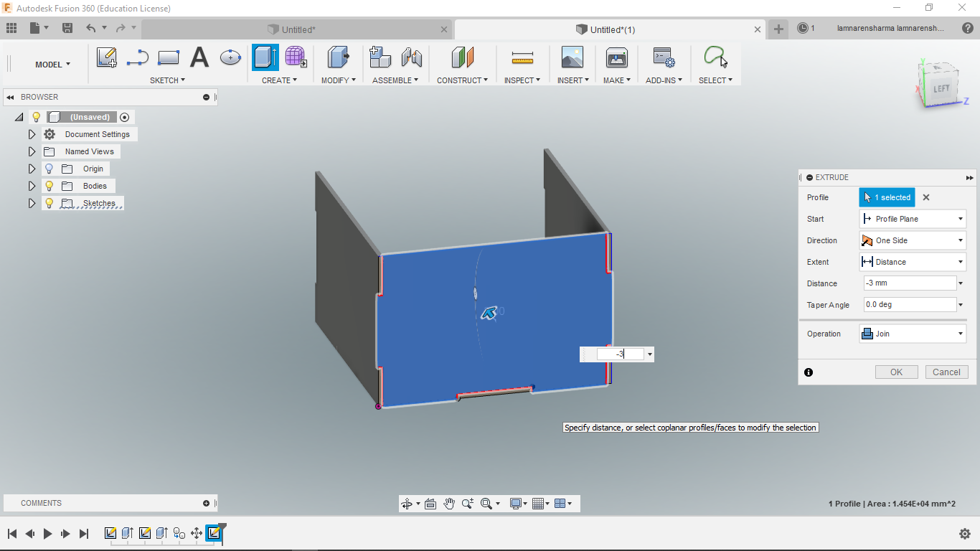
Task: Open timeline settings gear
Action: pyautogui.click(x=965, y=534)
